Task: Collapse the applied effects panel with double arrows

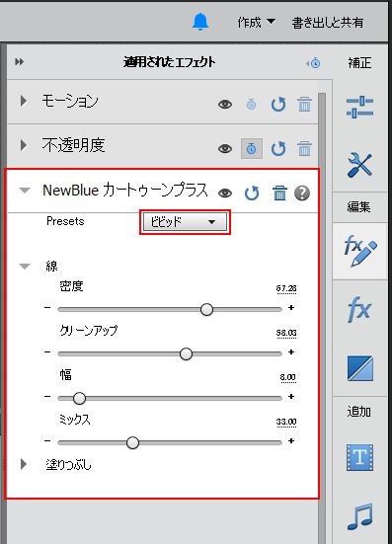Action: (x=20, y=62)
